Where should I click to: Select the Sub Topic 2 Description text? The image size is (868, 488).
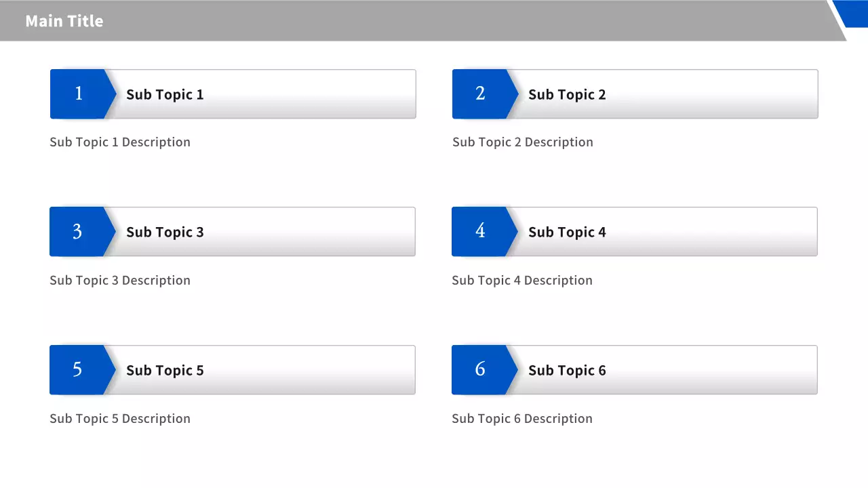[523, 142]
